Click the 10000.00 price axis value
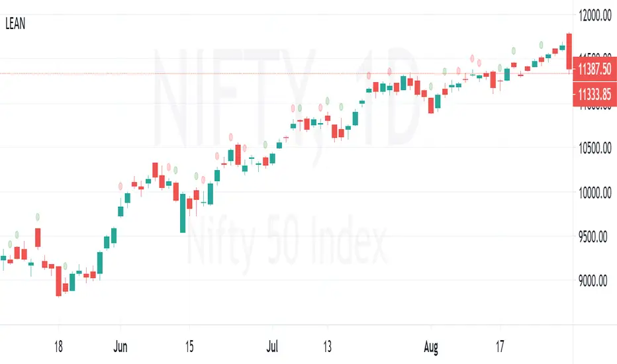 coord(594,192)
